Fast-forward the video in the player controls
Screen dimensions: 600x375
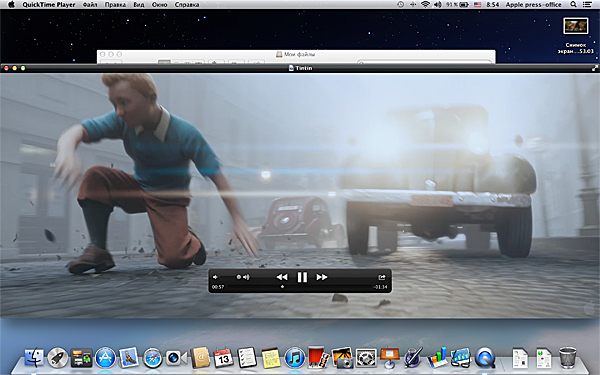(322, 277)
